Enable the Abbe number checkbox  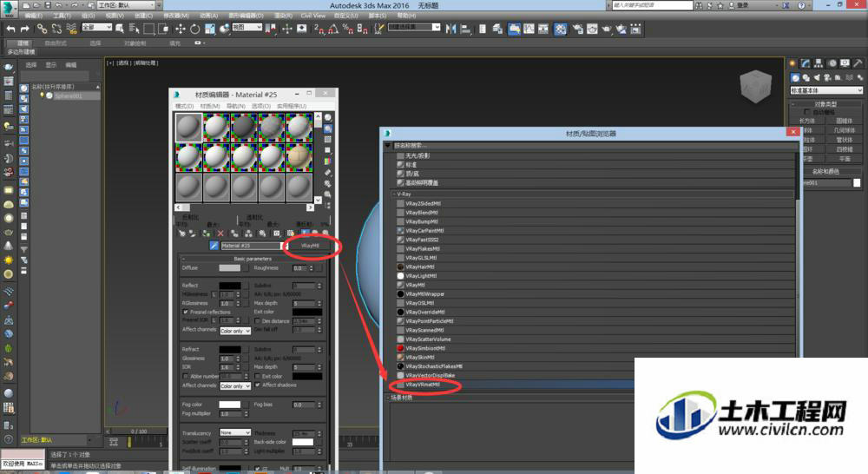186,376
